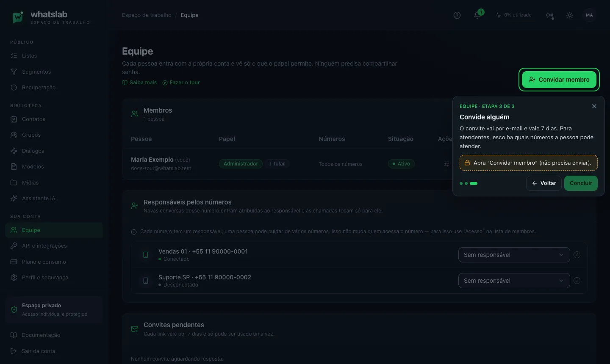Click the Administrador role badge

coord(241,164)
